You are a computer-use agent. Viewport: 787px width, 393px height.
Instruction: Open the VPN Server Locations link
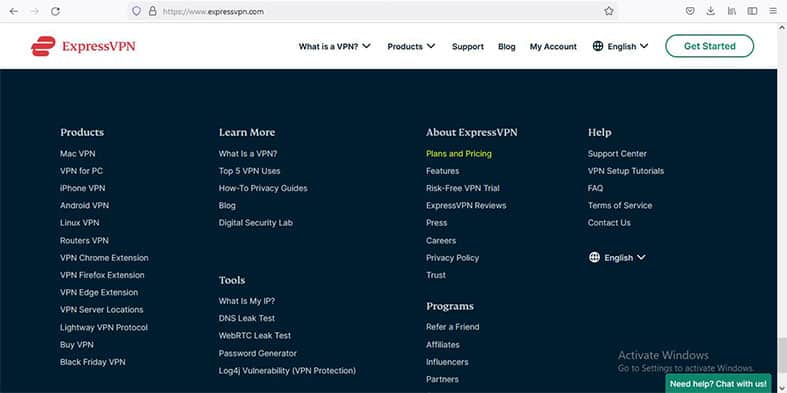[x=101, y=310]
